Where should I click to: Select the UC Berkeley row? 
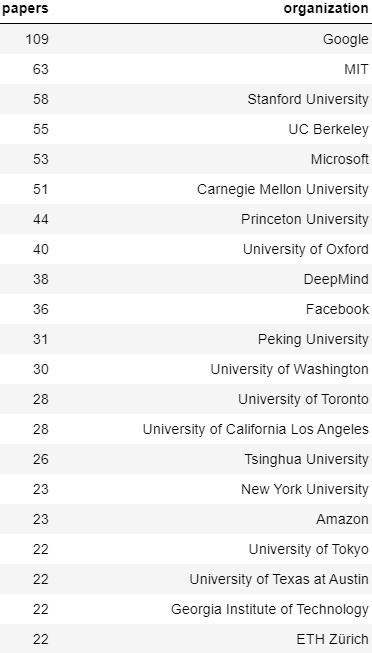[x=186, y=129]
